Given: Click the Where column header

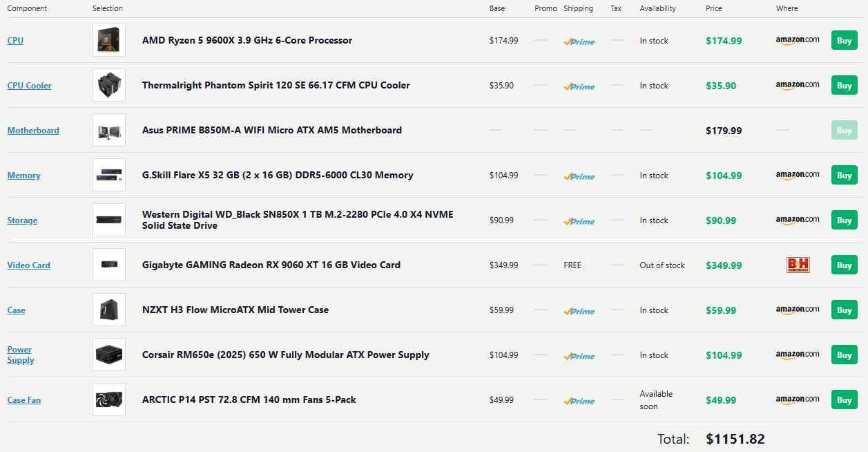Looking at the screenshot, I should (787, 8).
